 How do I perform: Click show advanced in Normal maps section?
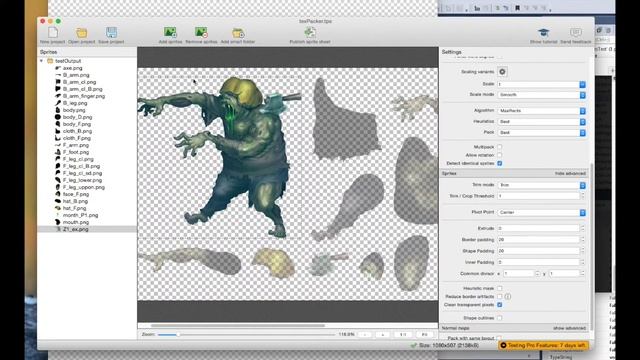569,328
